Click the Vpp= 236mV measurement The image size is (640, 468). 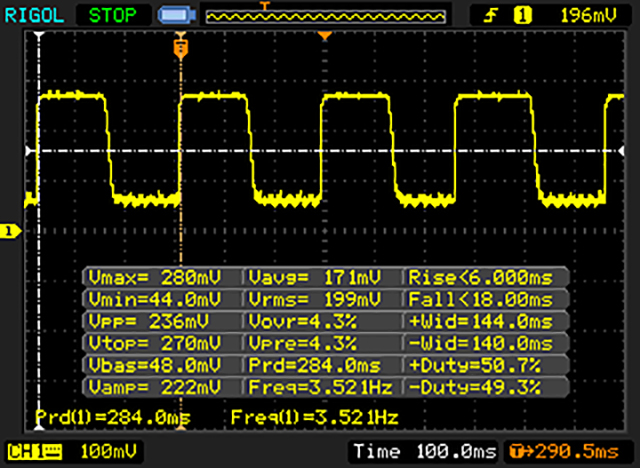click(149, 322)
